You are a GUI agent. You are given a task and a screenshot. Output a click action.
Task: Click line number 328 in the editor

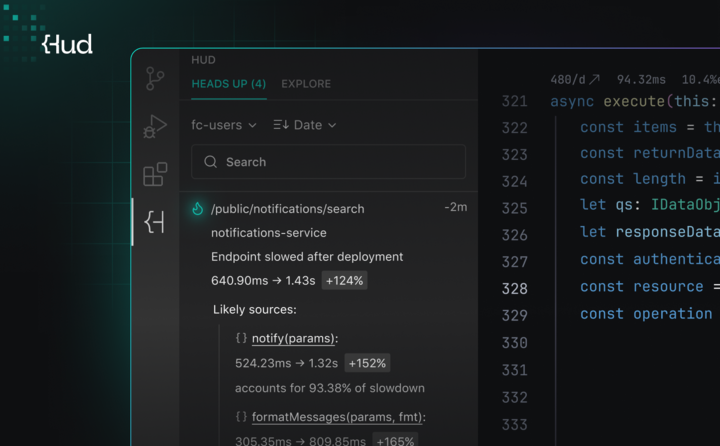[x=514, y=288]
